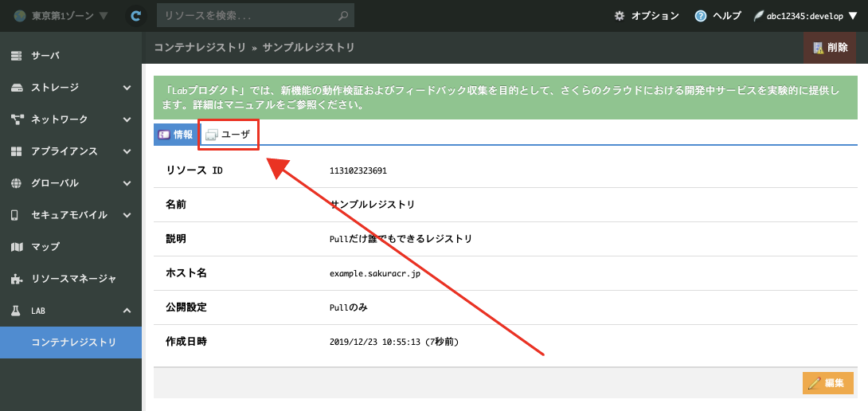This screenshot has height=411, width=868.
Task: Click サンプルレジストリ in the breadcrumb
Action: point(308,48)
